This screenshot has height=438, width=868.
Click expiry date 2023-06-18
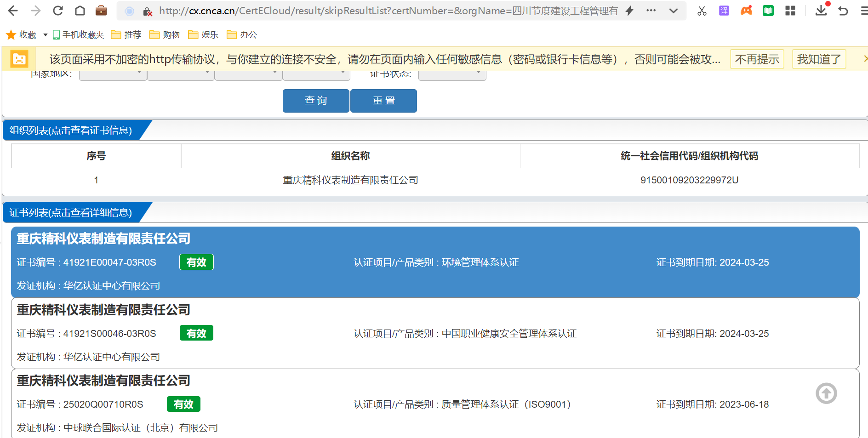click(x=744, y=404)
